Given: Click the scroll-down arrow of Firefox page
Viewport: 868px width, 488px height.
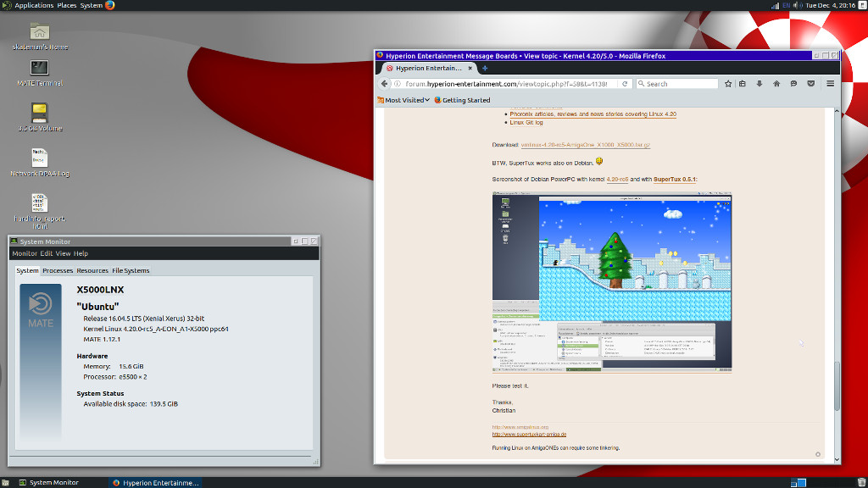Looking at the screenshot, I should click(x=837, y=459).
